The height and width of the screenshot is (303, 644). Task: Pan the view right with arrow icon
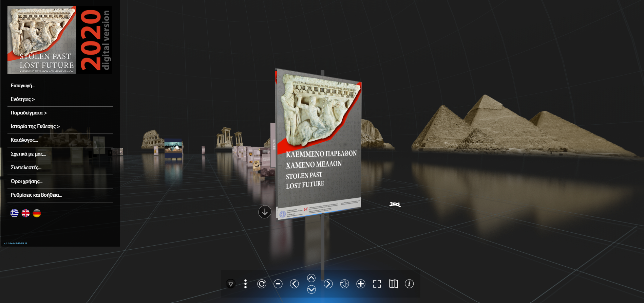pyautogui.click(x=328, y=284)
